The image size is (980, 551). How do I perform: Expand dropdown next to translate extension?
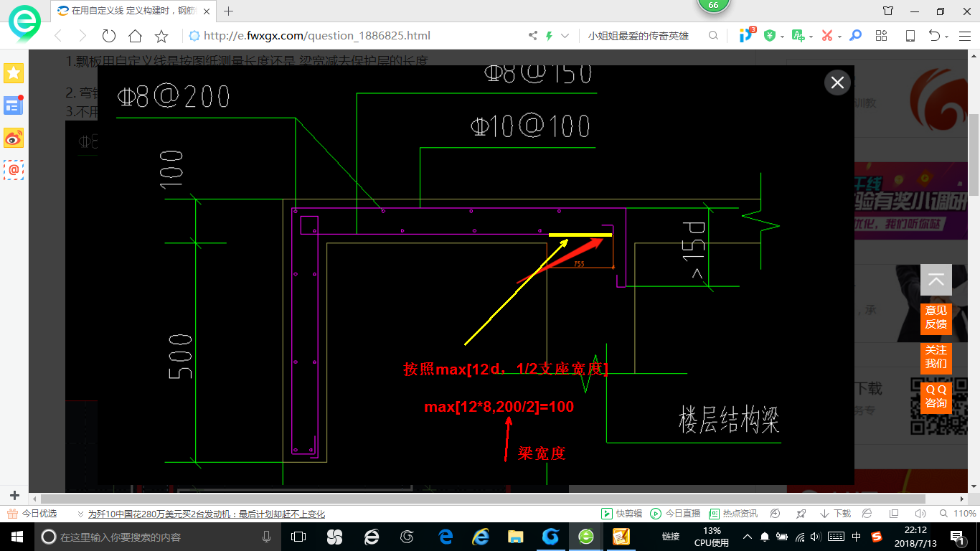811,37
